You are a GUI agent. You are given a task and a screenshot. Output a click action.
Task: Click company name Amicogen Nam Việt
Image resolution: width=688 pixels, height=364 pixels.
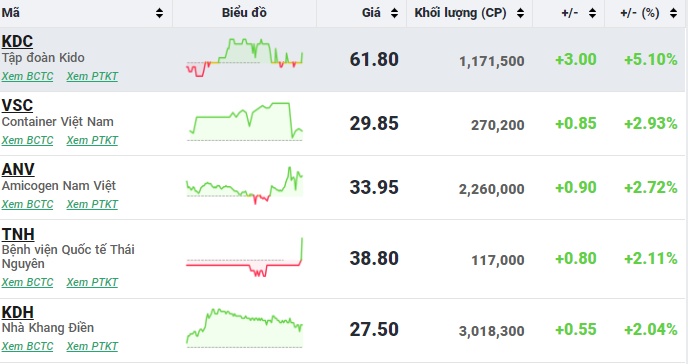click(x=59, y=186)
